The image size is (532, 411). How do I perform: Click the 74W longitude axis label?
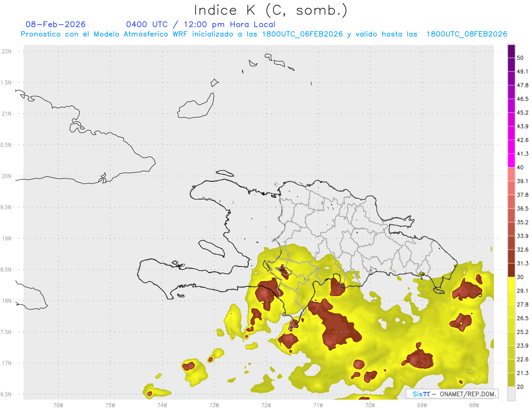162,405
